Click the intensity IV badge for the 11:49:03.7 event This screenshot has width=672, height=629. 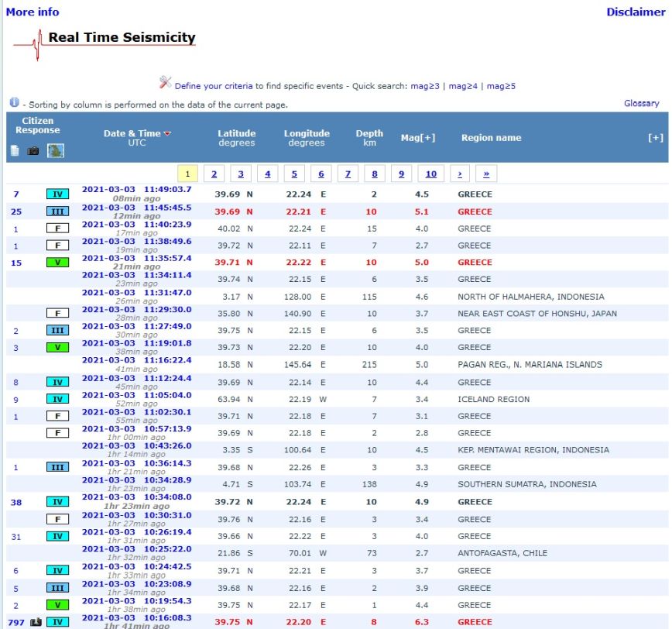pyautogui.click(x=57, y=194)
